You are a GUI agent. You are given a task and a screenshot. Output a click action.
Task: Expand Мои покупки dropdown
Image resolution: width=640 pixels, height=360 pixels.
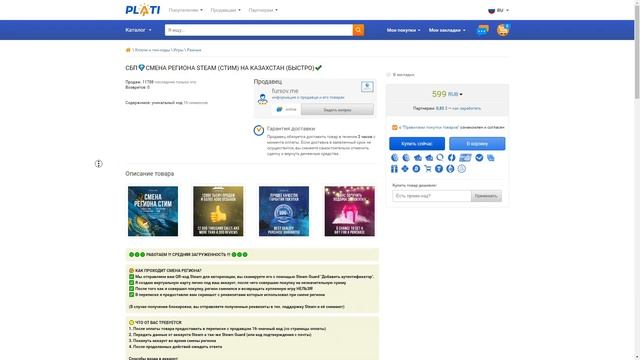pos(403,30)
